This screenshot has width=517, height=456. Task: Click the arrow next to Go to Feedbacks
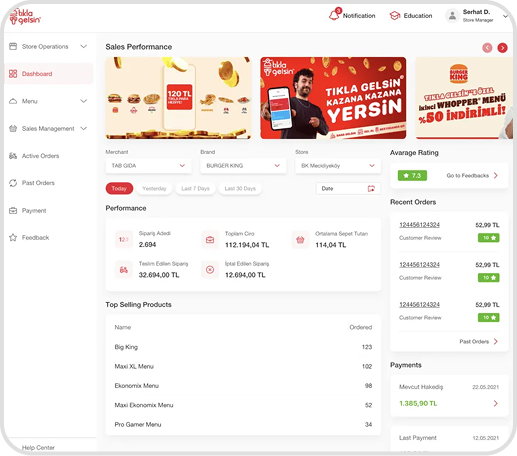pyautogui.click(x=496, y=175)
